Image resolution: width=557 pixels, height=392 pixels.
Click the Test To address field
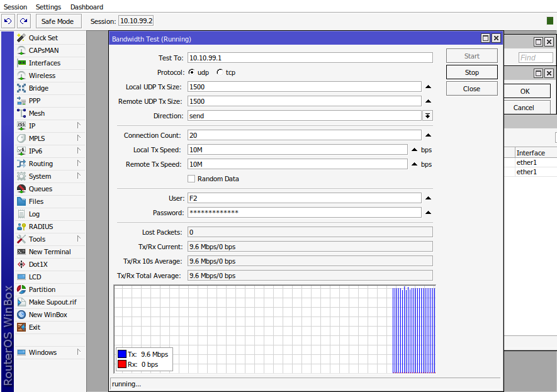310,58
